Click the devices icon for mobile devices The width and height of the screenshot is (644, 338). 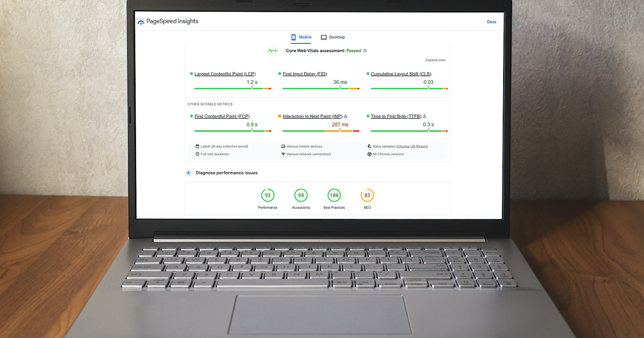point(283,146)
